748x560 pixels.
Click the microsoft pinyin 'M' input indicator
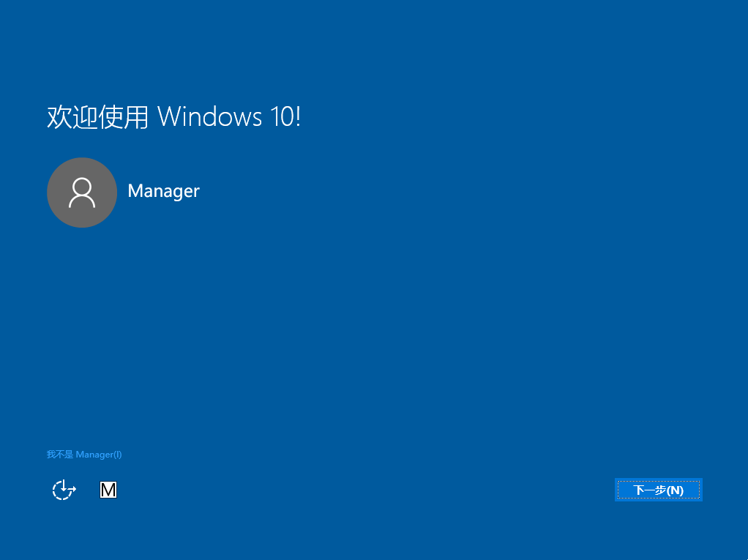108,490
